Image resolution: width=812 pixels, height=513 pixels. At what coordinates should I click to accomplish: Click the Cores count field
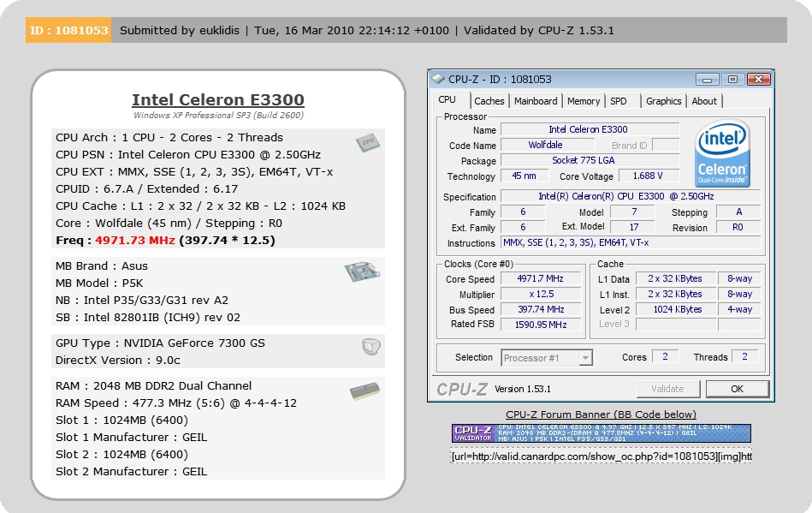click(666, 356)
